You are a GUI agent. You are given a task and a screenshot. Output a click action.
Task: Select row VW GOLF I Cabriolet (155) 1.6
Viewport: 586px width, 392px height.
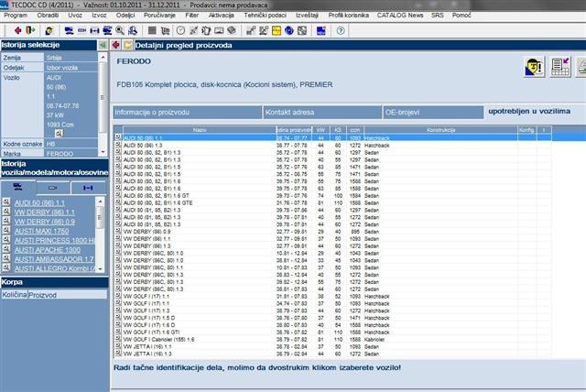[x=332, y=339]
